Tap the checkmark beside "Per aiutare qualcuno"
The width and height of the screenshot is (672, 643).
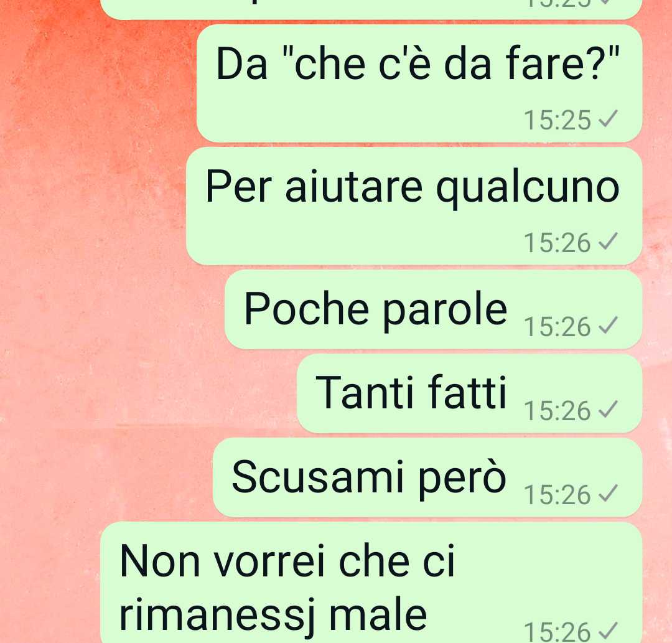(x=608, y=242)
